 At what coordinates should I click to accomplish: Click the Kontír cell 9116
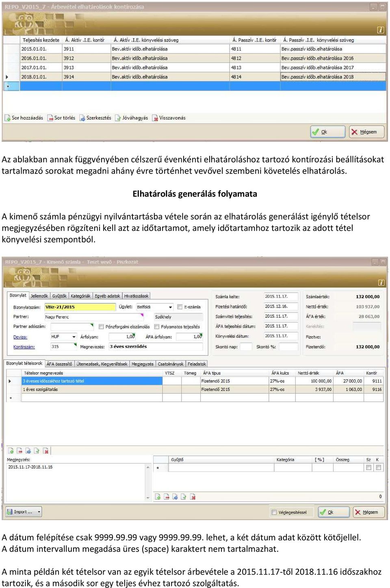[374, 389]
